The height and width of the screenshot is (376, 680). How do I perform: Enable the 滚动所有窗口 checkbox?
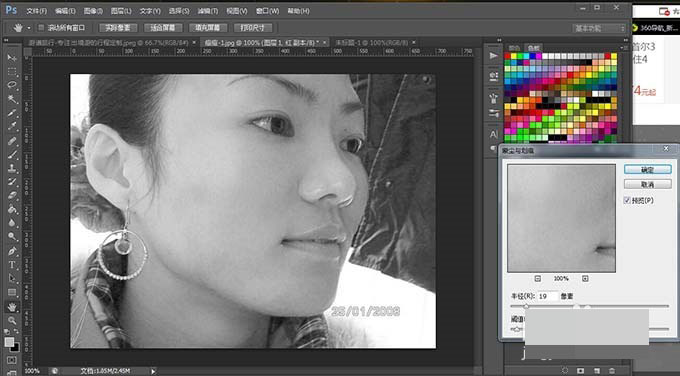[x=41, y=28]
